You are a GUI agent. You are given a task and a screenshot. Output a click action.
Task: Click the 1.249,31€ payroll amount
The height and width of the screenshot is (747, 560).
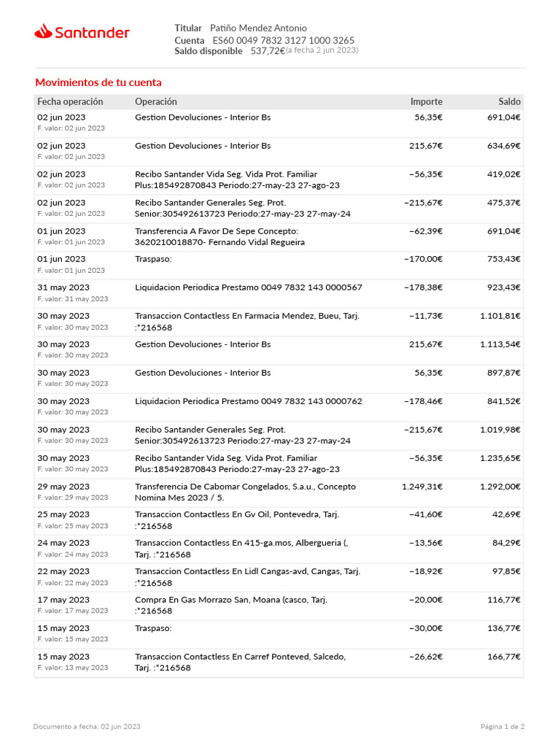[422, 487]
